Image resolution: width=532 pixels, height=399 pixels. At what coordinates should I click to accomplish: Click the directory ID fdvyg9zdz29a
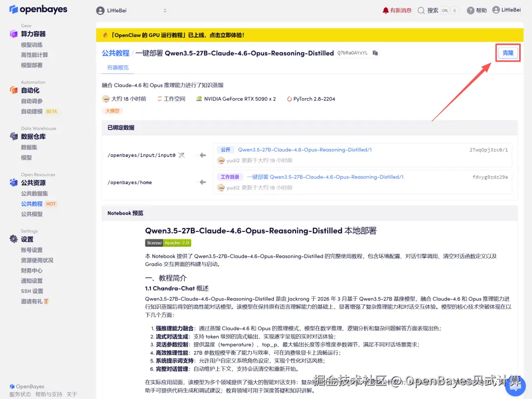click(x=490, y=177)
